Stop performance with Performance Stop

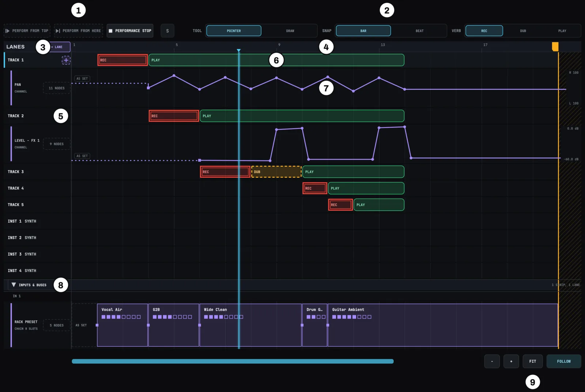tap(130, 31)
